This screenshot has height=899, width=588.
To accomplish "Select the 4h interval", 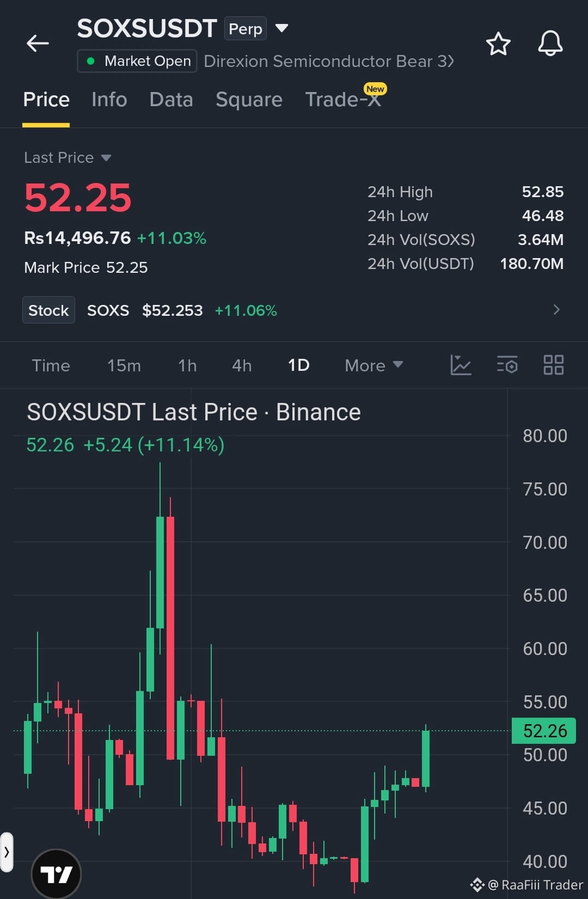I will 242,365.
